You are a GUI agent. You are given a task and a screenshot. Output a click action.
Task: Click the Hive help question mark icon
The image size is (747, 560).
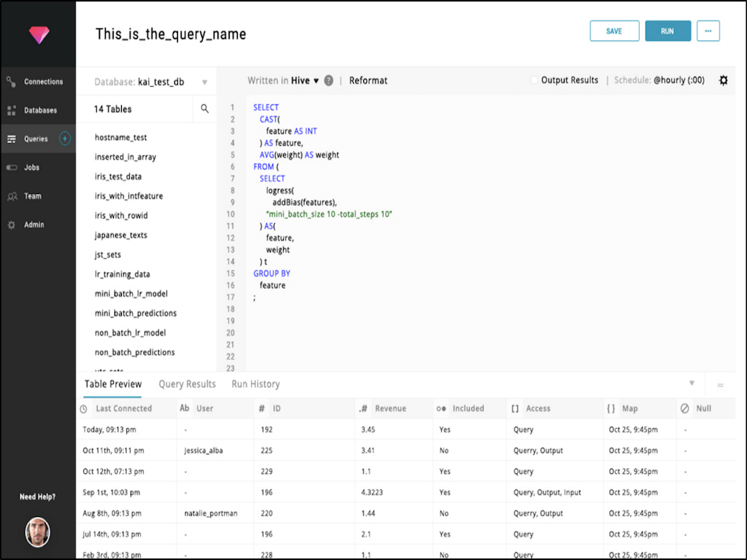(x=328, y=81)
